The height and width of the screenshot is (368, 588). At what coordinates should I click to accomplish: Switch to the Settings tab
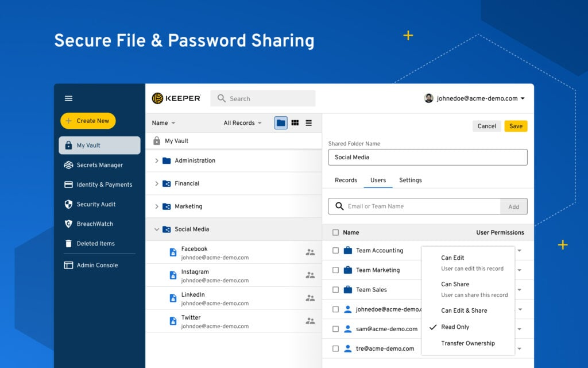tap(411, 180)
